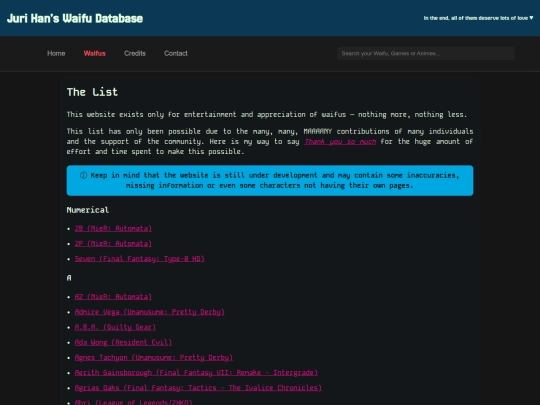The width and height of the screenshot is (540, 405).
Task: Open Admire Vega (Umamusume) entry
Action: click(149, 312)
